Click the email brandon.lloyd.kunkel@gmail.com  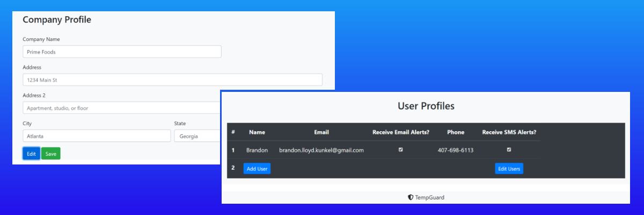tap(321, 150)
